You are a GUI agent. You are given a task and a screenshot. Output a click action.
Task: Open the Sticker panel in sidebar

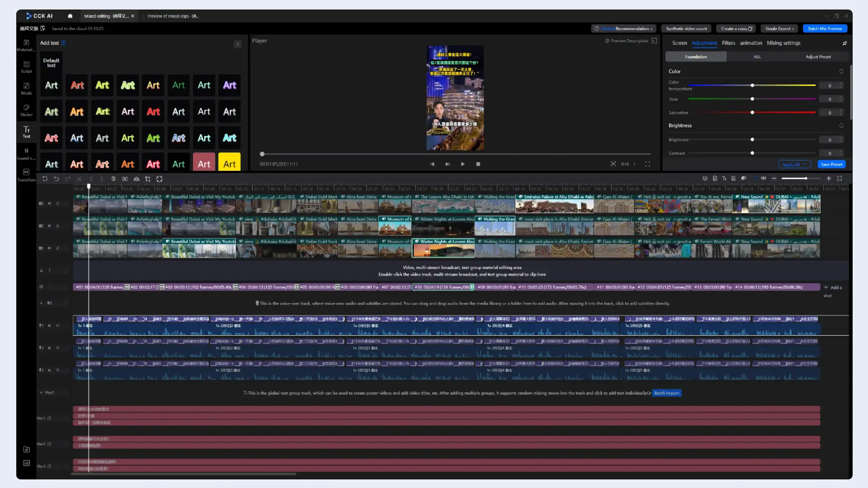tap(26, 110)
